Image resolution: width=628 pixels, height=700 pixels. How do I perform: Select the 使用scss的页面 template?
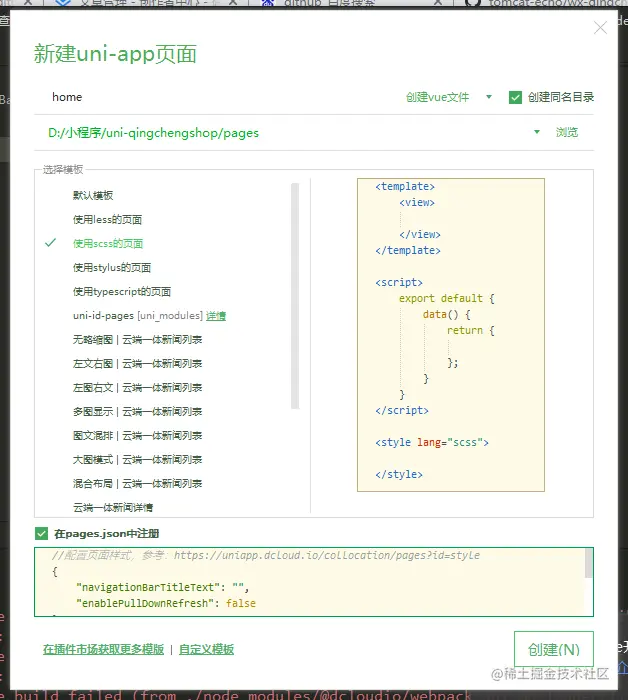click(108, 243)
